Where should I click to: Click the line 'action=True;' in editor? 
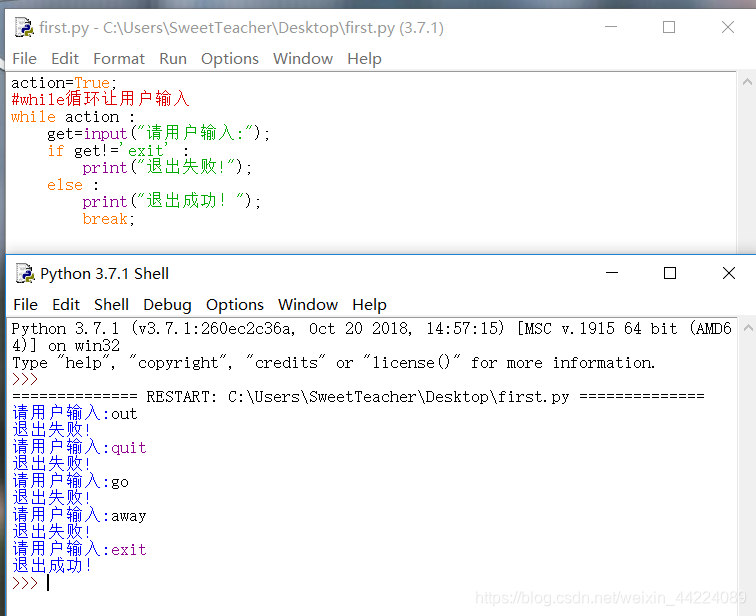(64, 83)
